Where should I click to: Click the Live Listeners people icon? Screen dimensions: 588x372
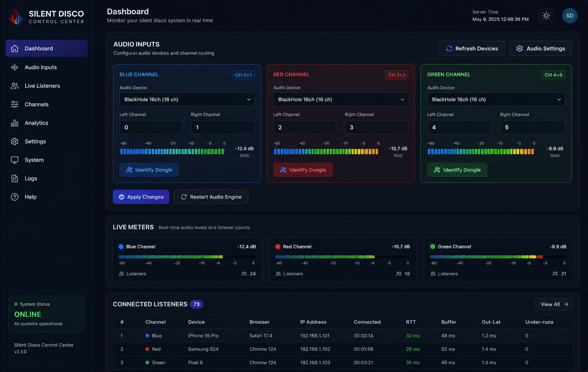pos(15,86)
